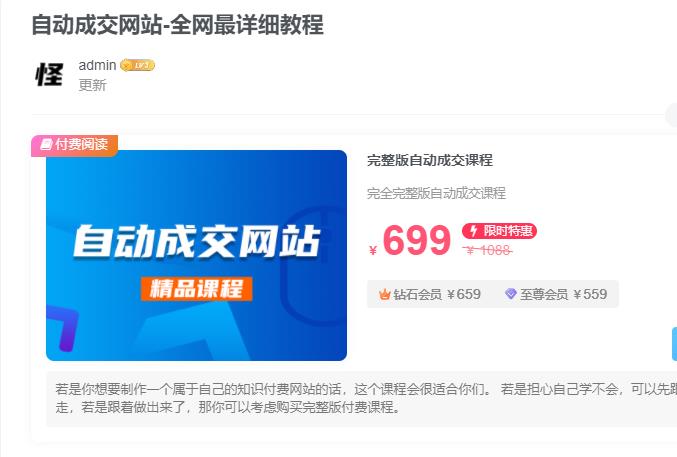Click the course description paragraph box
Image resolution: width=677 pixels, height=457 pixels.
(x=361, y=399)
